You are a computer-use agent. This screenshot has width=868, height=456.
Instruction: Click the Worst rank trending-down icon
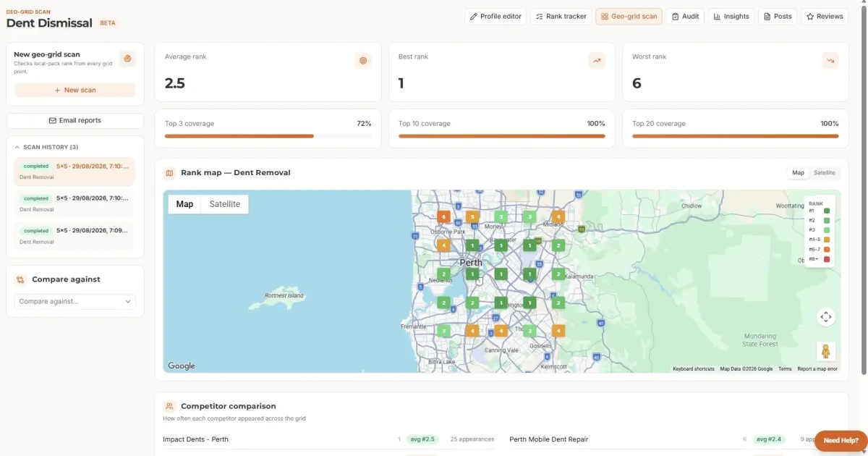pos(830,61)
